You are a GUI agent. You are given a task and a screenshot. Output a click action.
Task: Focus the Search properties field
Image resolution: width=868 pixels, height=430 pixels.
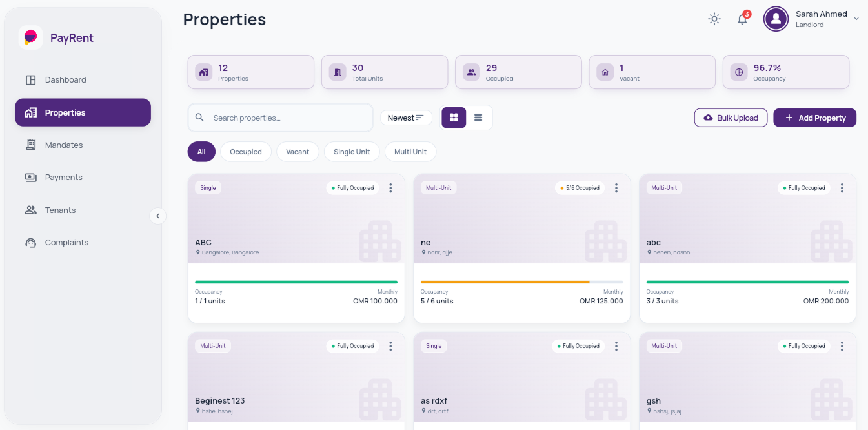click(x=281, y=118)
